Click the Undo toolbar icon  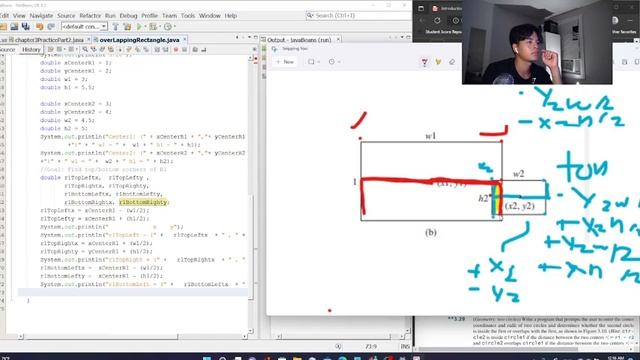click(x=40, y=27)
